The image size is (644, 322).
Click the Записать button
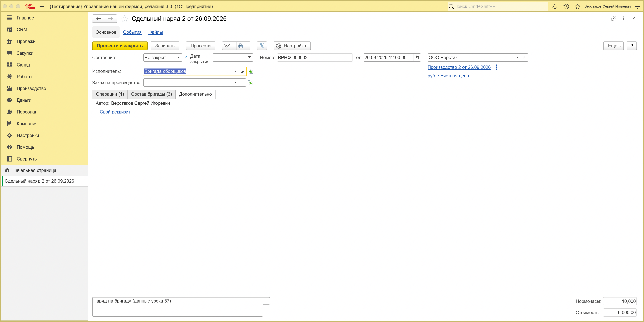(x=165, y=46)
